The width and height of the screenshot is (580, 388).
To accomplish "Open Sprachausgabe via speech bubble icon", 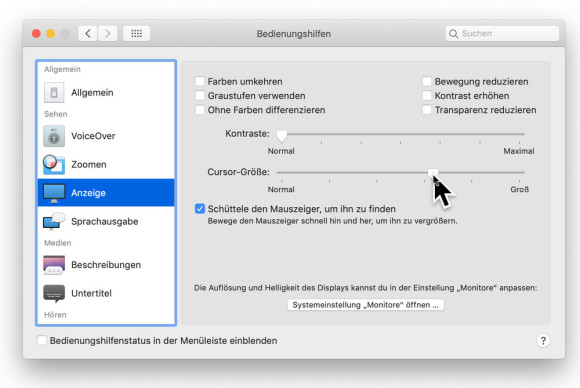I will click(x=54, y=221).
